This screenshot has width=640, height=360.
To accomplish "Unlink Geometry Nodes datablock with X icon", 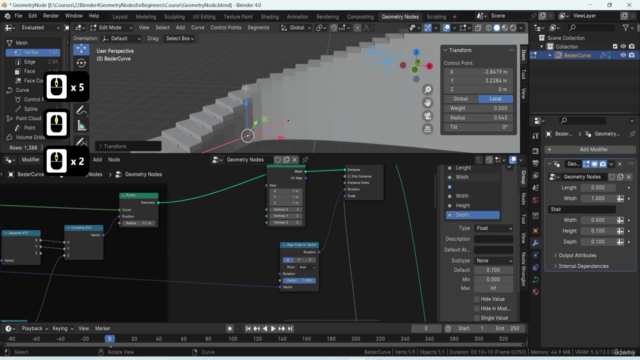I will coord(295,160).
